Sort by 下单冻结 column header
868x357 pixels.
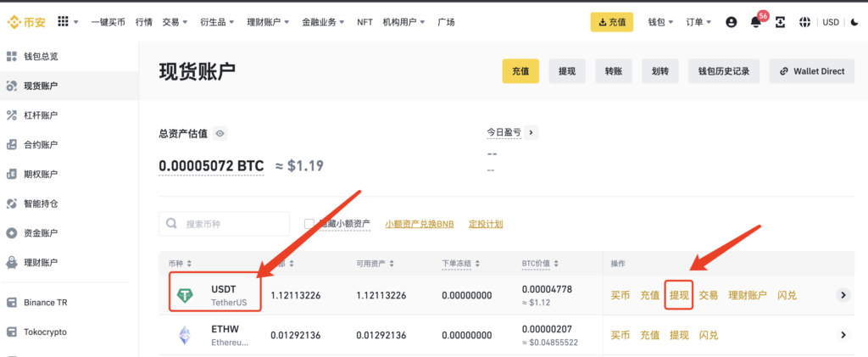coord(461,264)
